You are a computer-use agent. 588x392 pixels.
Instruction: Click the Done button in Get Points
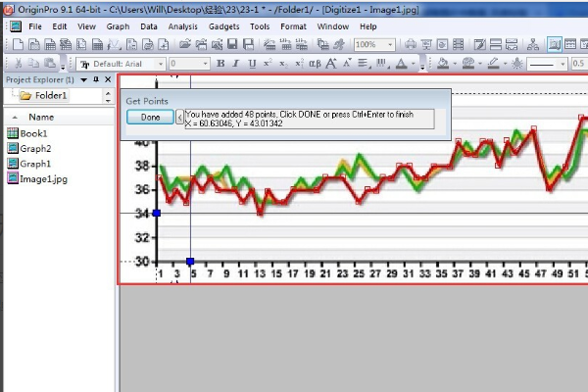tap(150, 117)
